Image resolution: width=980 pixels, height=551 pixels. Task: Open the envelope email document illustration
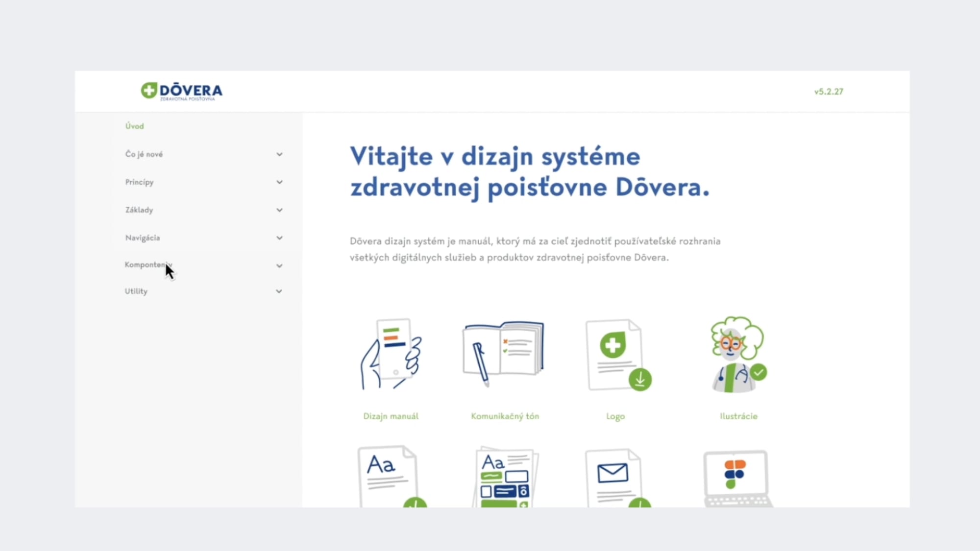point(618,478)
